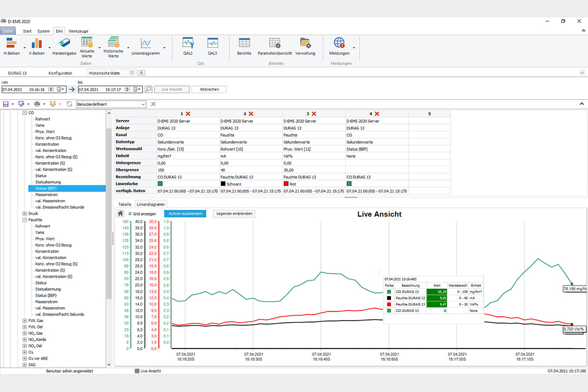The width and height of the screenshot is (588, 392).
Task: Click the Legende einblenden button
Action: [x=234, y=213]
